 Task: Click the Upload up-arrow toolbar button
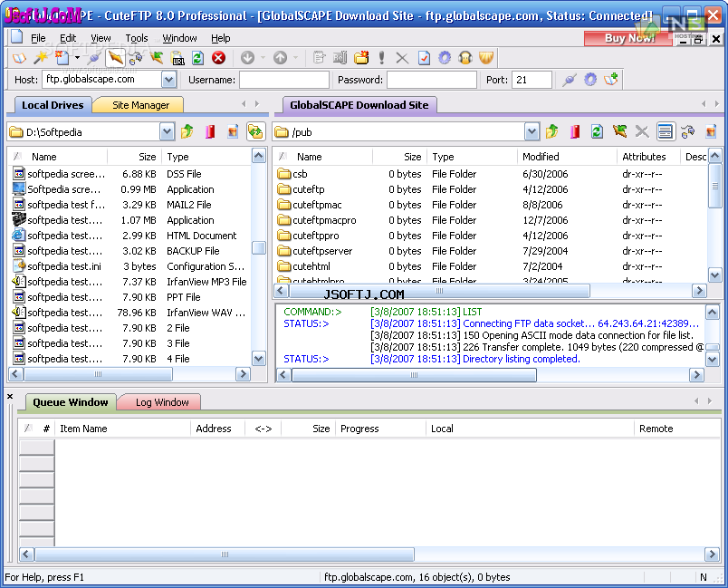[x=280, y=58]
